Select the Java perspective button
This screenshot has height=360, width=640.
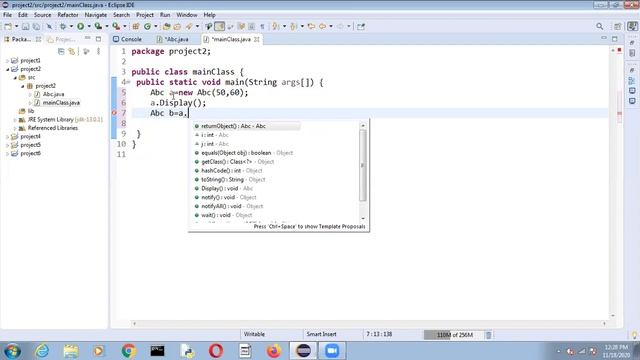click(x=633, y=27)
